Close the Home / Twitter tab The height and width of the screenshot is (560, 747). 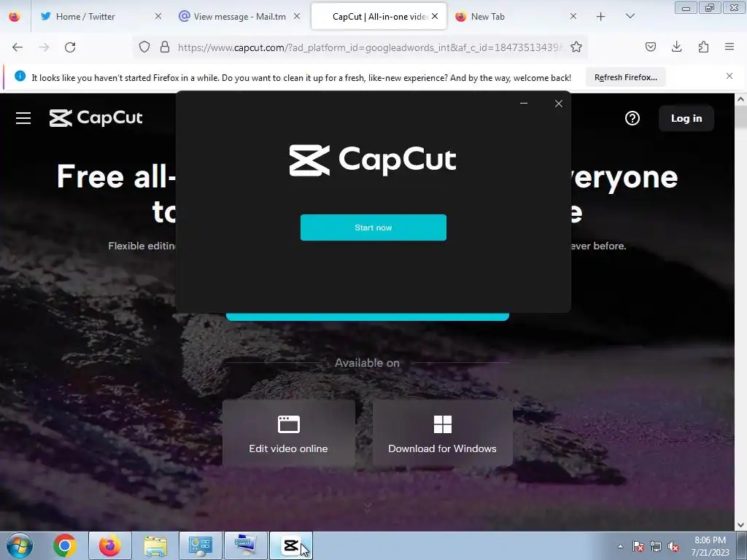pos(158,16)
